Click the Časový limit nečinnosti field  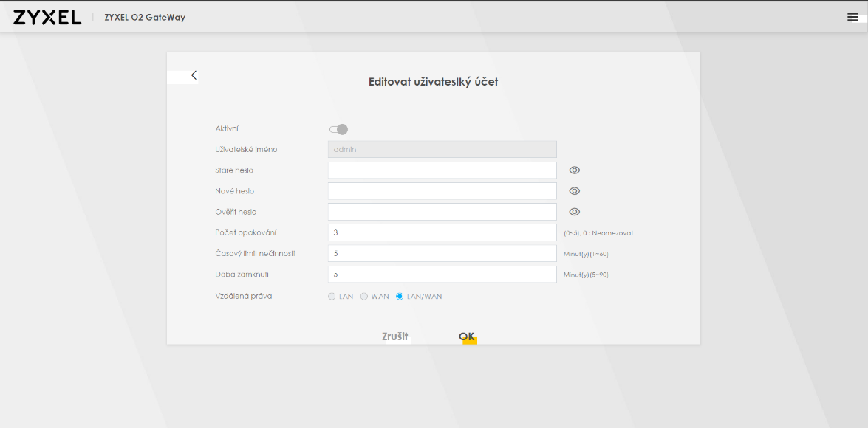coord(442,253)
